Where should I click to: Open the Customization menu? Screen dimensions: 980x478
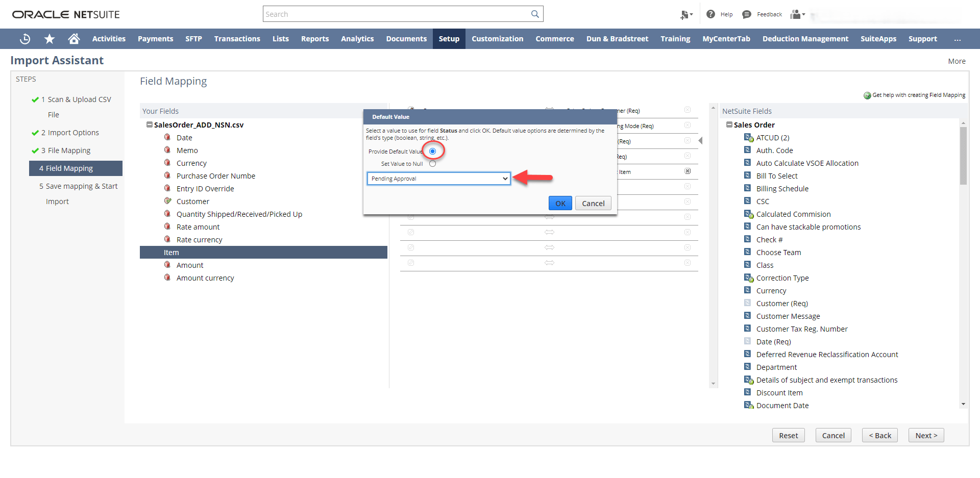click(x=497, y=39)
